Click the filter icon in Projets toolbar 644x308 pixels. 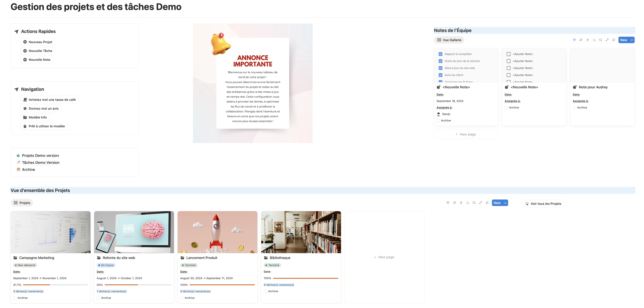pos(448,203)
